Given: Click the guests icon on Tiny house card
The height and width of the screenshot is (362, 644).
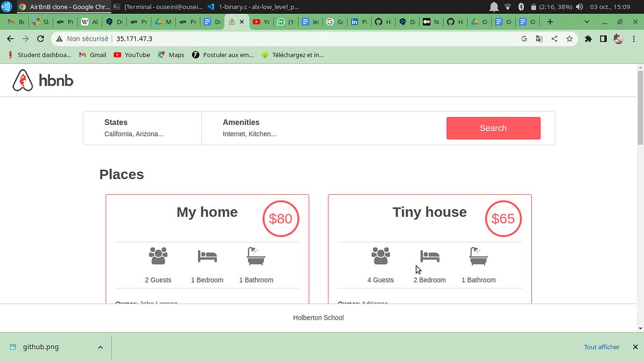Looking at the screenshot, I should pos(380,256).
